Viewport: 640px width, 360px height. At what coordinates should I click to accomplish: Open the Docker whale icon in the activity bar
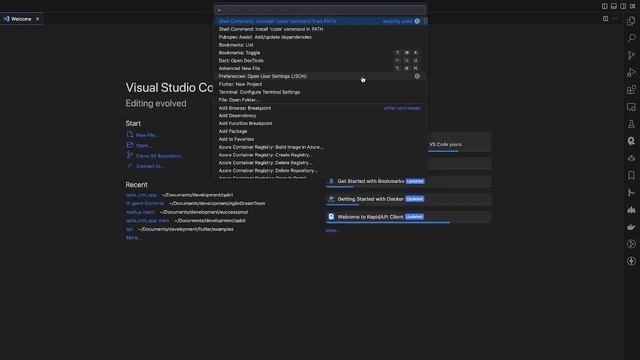coord(631,227)
